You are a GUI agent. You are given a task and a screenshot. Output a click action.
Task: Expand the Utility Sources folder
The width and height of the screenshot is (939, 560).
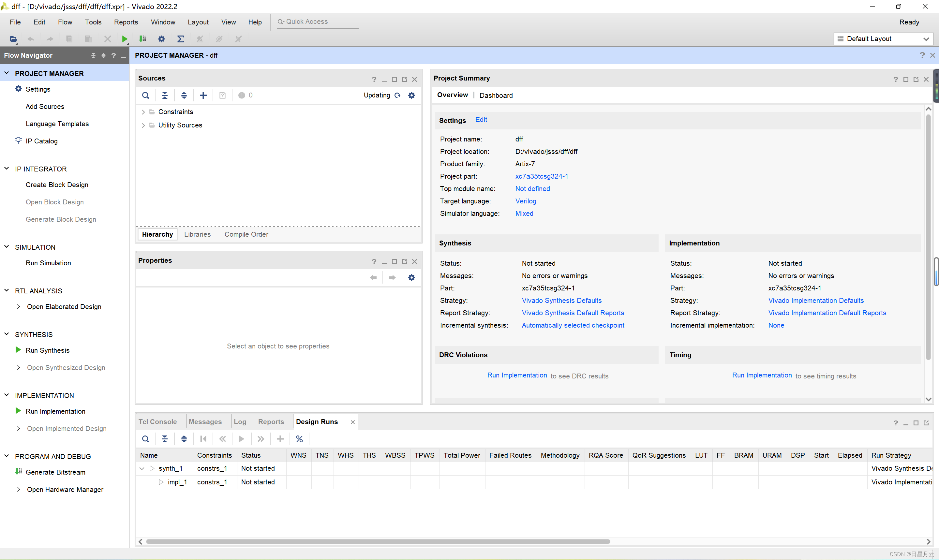coord(143,125)
